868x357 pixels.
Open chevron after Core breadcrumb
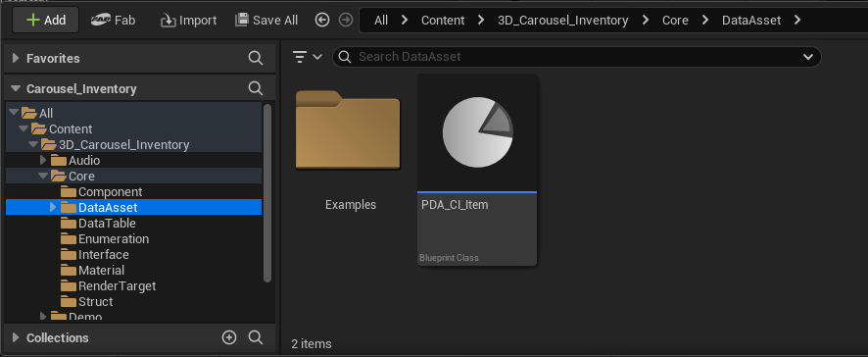pyautogui.click(x=704, y=21)
